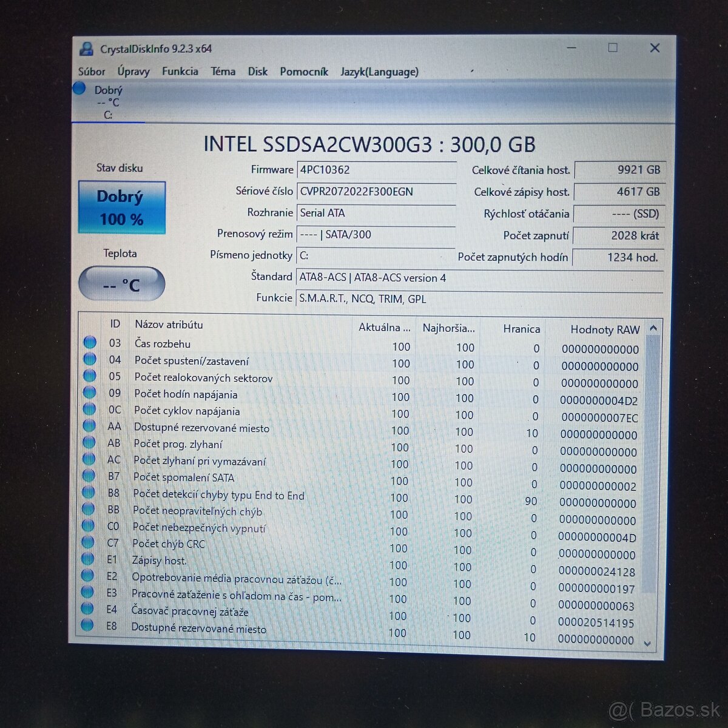Viewport: 728px width, 728px height.
Task: Click the total host reads value 9921 GB
Action: [x=620, y=170]
